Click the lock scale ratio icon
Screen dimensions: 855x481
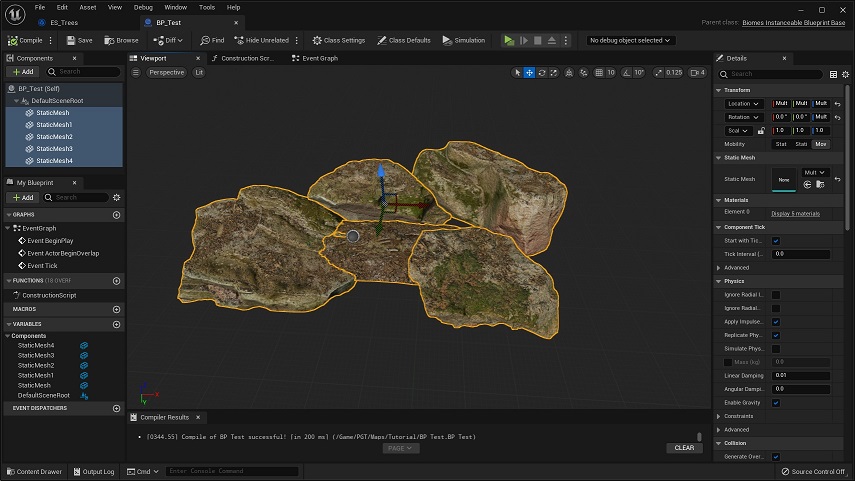coord(760,131)
